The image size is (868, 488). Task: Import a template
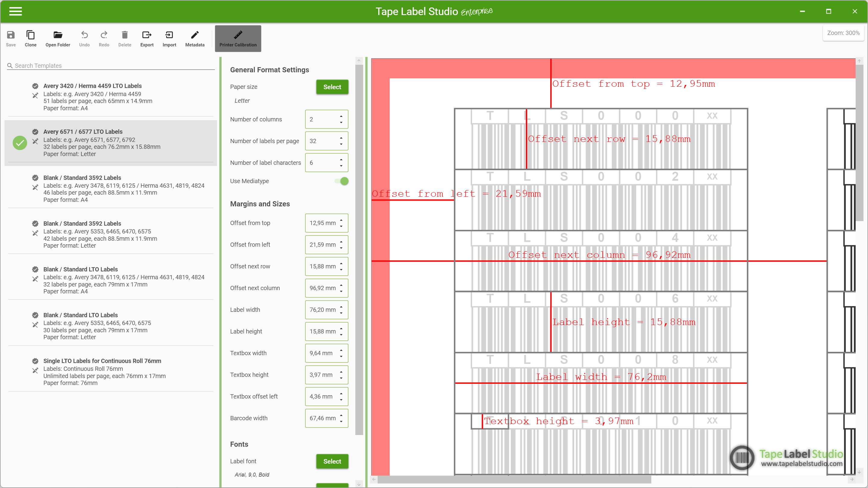(169, 38)
